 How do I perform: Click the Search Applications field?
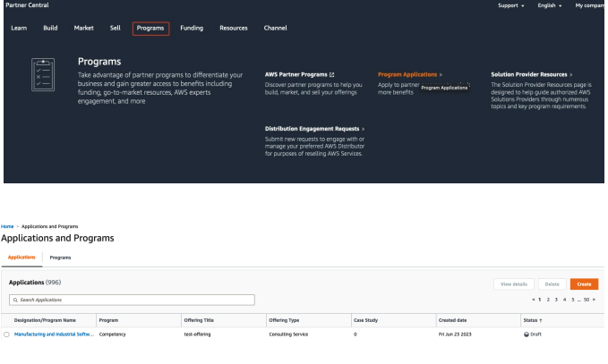pyautogui.click(x=132, y=300)
